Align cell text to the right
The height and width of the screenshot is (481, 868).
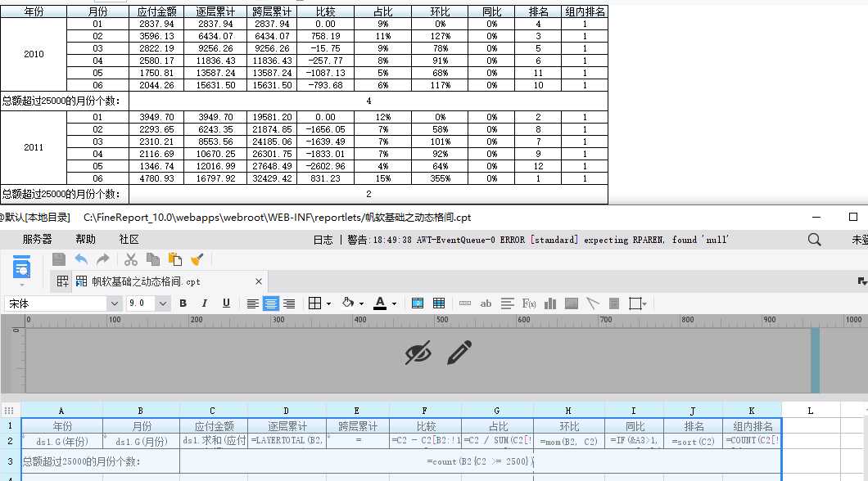289,303
